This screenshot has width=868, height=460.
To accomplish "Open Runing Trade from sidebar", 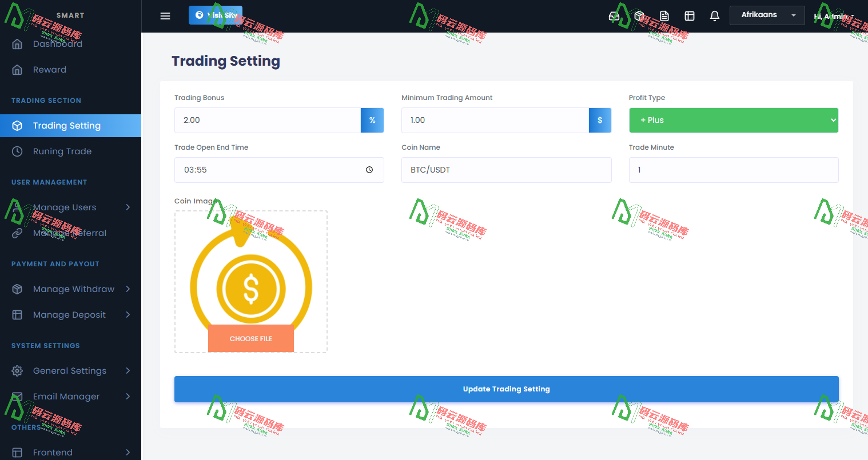I will (x=62, y=151).
